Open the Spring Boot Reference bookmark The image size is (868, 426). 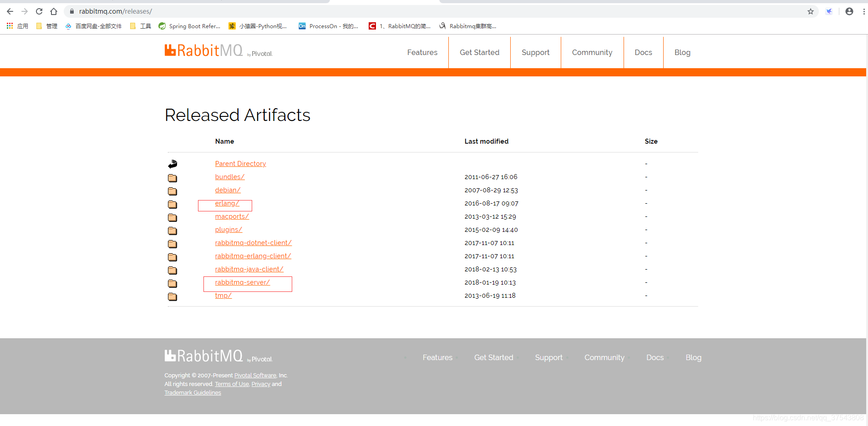pos(189,26)
